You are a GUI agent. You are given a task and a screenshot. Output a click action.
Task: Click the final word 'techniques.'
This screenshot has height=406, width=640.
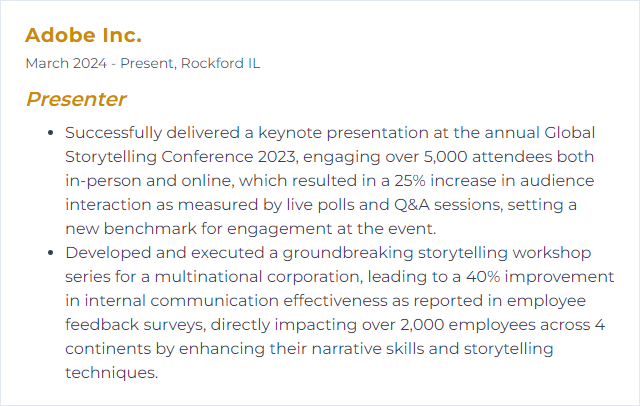(111, 373)
